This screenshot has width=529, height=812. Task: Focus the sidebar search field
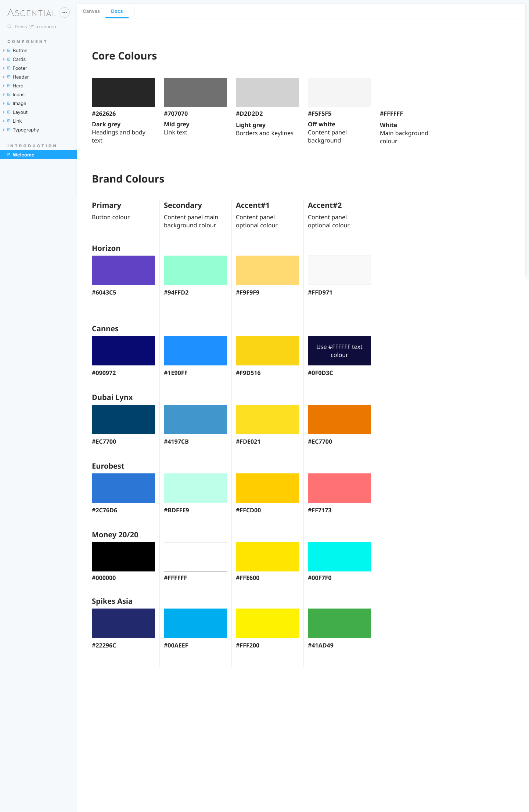(39, 26)
